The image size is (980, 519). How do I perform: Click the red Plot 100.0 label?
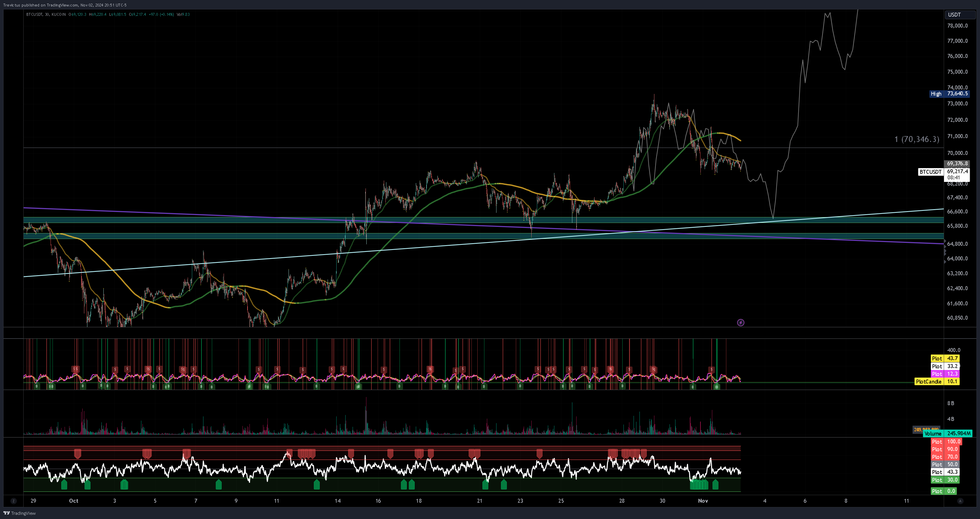coord(947,442)
